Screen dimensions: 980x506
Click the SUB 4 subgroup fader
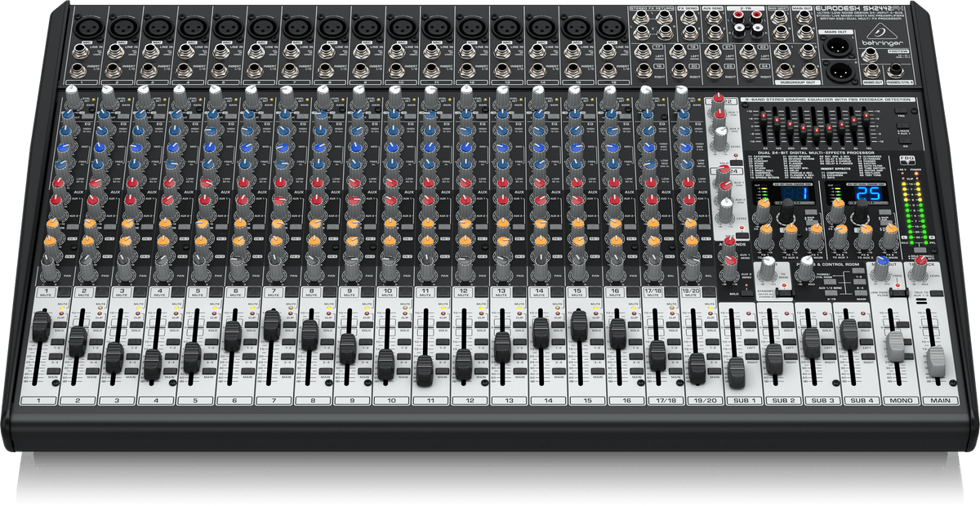click(849, 333)
